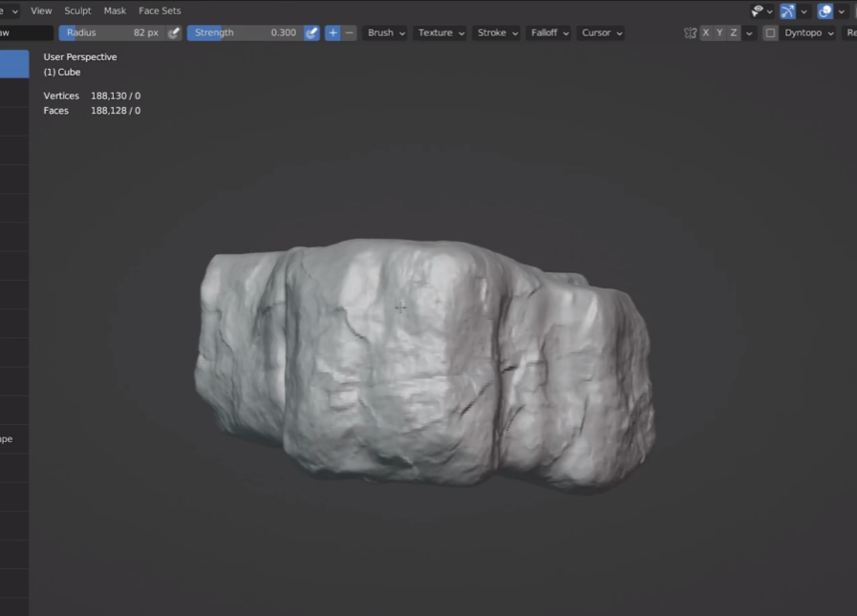
Task: Toggle radius pressure sensitivity pen icon
Action: coord(174,32)
